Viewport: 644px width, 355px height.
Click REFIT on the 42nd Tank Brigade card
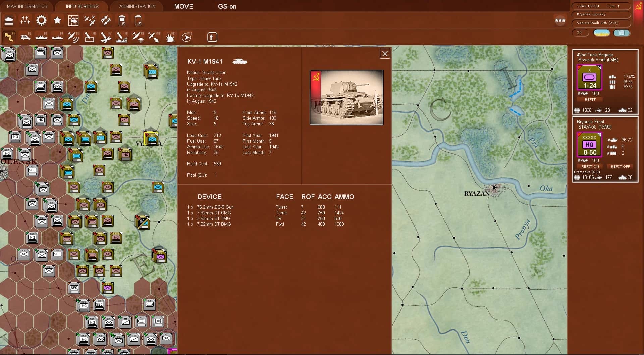point(590,99)
